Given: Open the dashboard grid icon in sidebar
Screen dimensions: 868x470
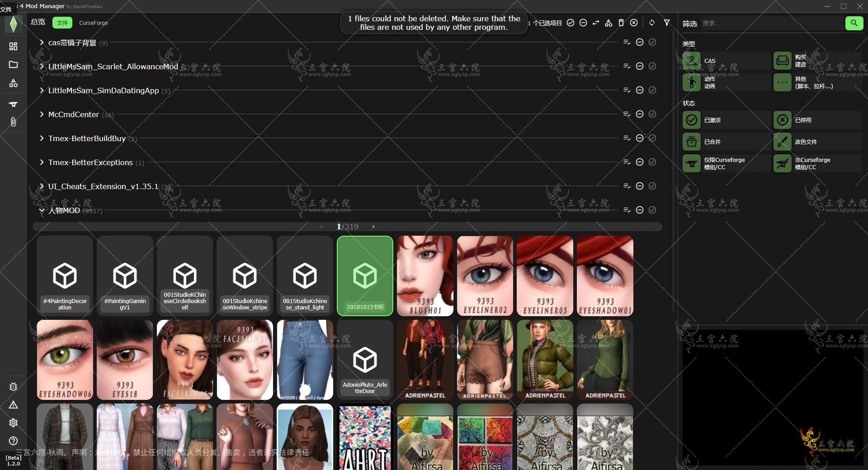Looking at the screenshot, I should (x=13, y=47).
